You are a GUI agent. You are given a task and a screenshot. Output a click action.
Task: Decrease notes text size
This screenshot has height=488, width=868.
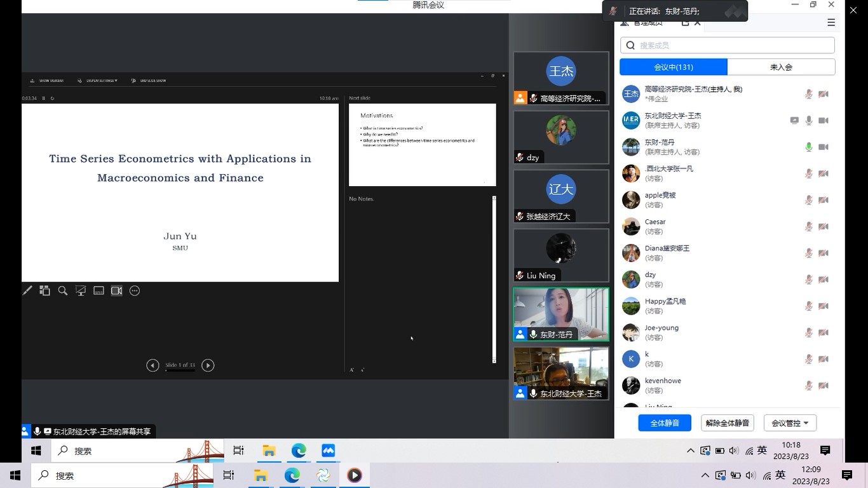tap(363, 370)
